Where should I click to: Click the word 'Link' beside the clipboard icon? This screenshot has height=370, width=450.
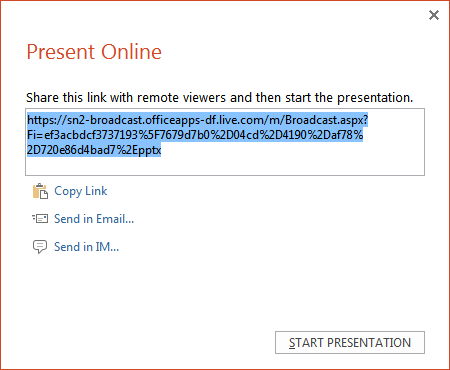coord(96,191)
